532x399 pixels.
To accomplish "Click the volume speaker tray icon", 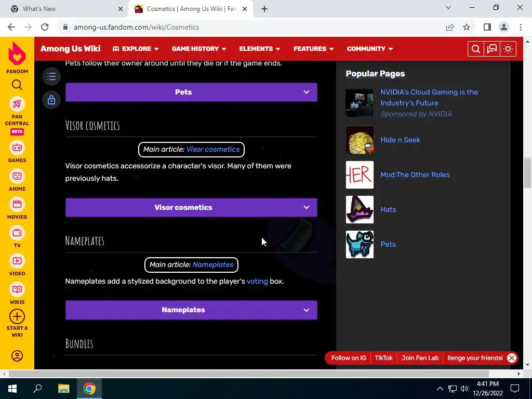I will tap(464, 389).
